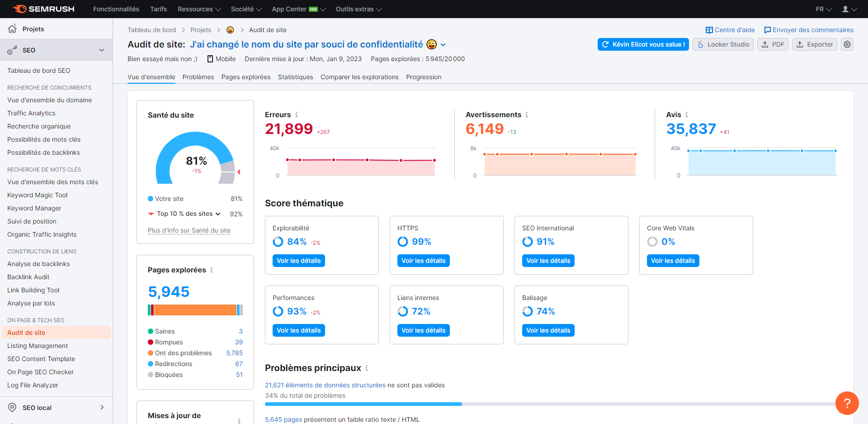This screenshot has height=424, width=868.
Task: Click the SEO wrench icon in sidebar
Action: 12,50
